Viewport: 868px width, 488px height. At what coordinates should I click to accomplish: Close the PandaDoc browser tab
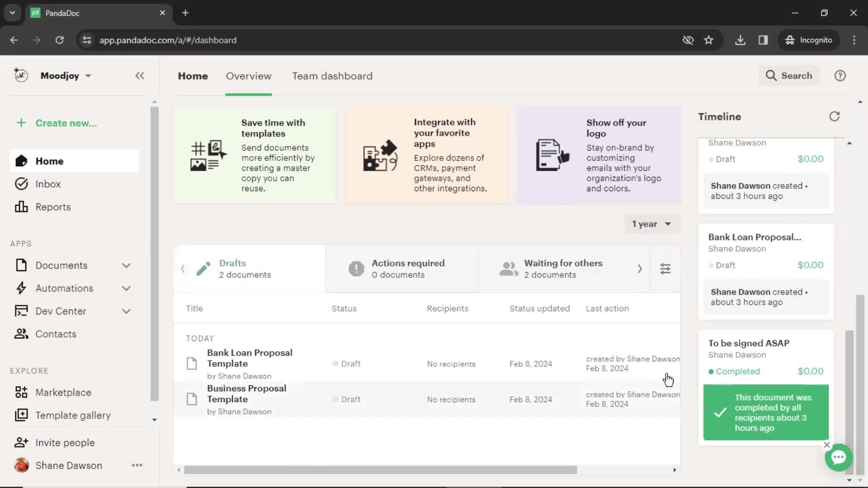[162, 13]
